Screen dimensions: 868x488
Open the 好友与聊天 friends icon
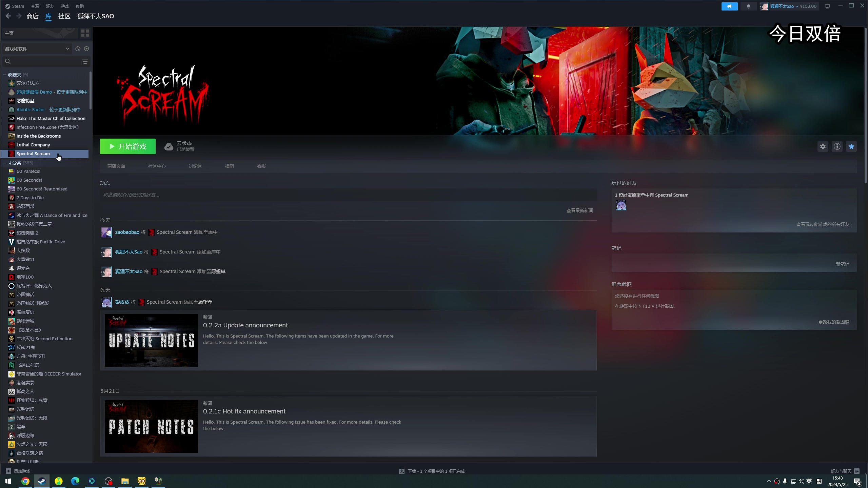coord(857,471)
